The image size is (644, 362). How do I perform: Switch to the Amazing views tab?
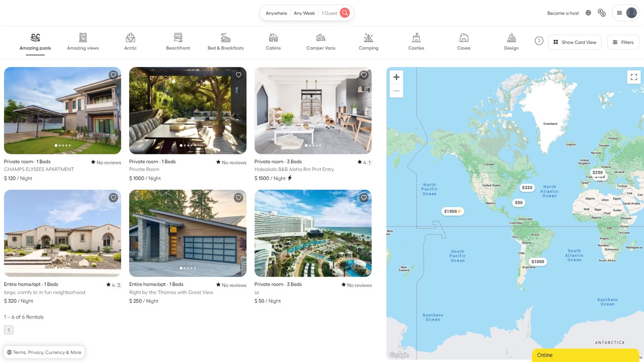(83, 42)
